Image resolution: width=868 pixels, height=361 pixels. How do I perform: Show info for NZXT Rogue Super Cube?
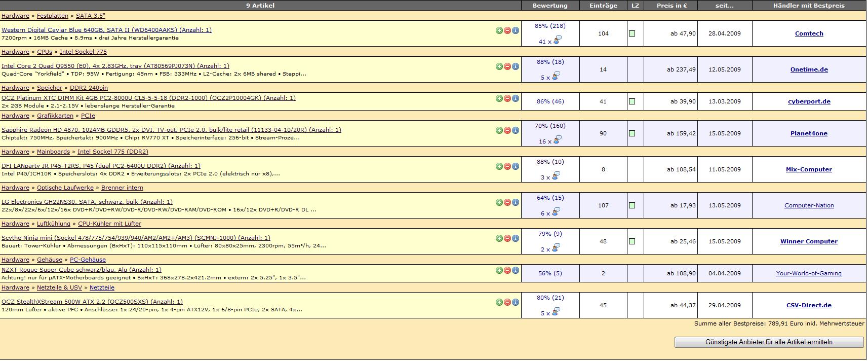pyautogui.click(x=515, y=270)
